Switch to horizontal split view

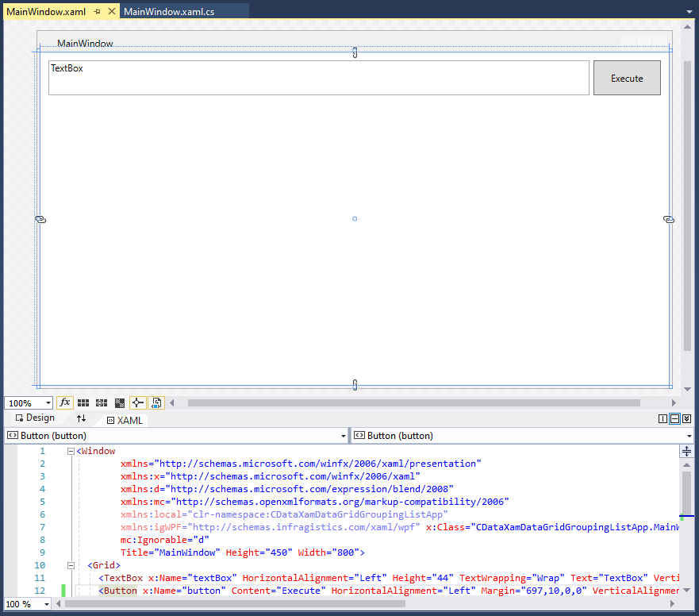click(674, 419)
